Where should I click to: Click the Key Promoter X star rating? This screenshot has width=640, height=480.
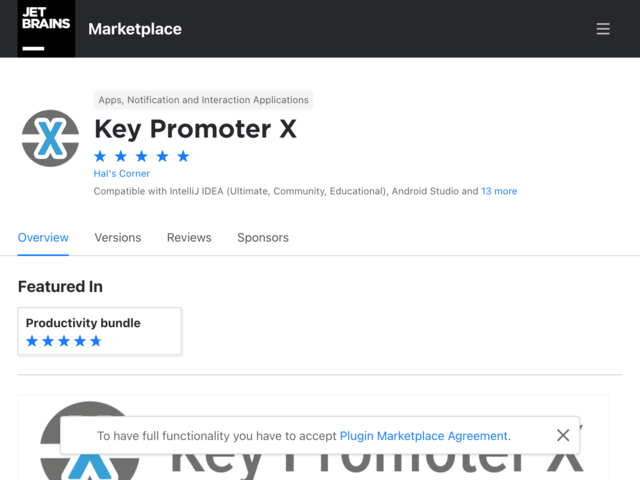(x=142, y=156)
